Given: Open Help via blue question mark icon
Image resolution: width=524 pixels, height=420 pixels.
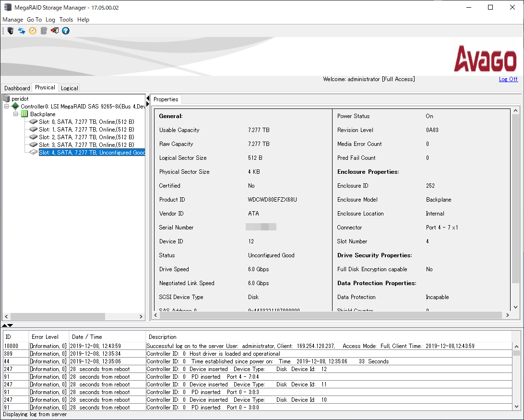Looking at the screenshot, I should tap(66, 31).
